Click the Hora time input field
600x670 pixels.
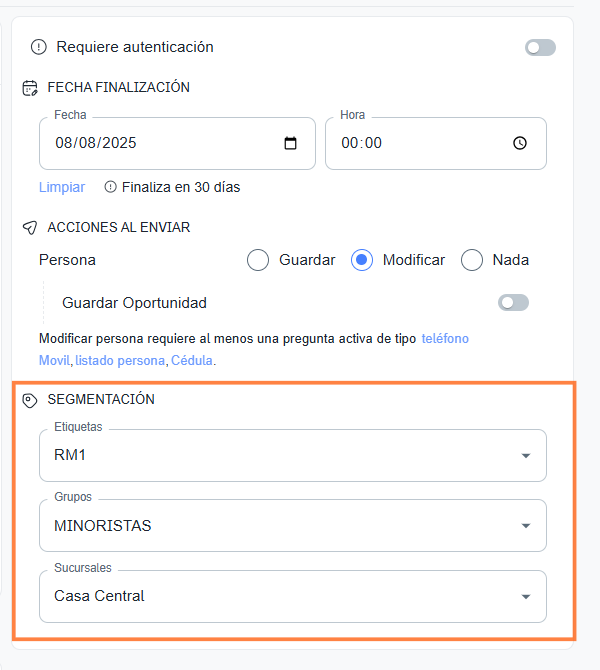(x=420, y=143)
